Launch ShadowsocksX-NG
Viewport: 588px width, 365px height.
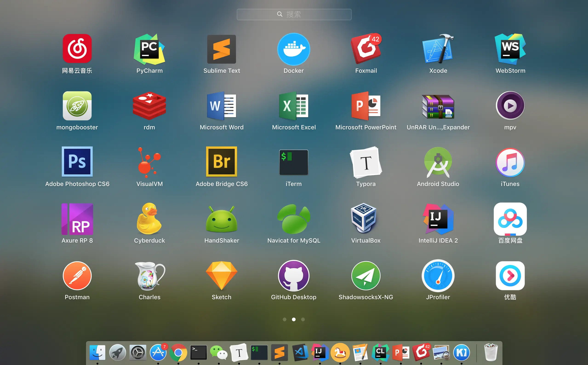(x=366, y=275)
